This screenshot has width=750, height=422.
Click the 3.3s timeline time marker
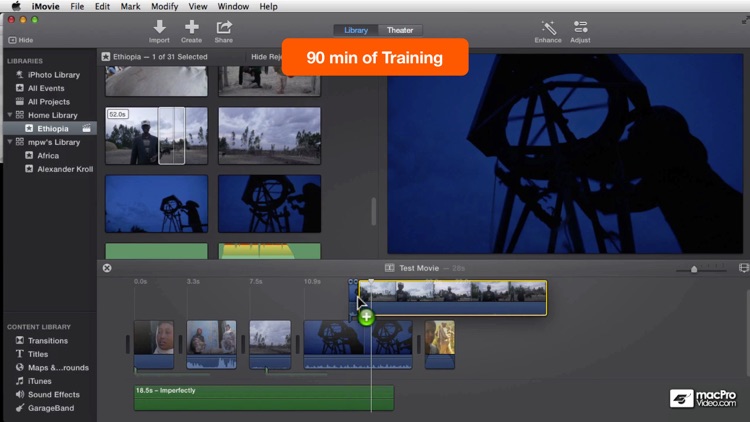[x=193, y=281]
